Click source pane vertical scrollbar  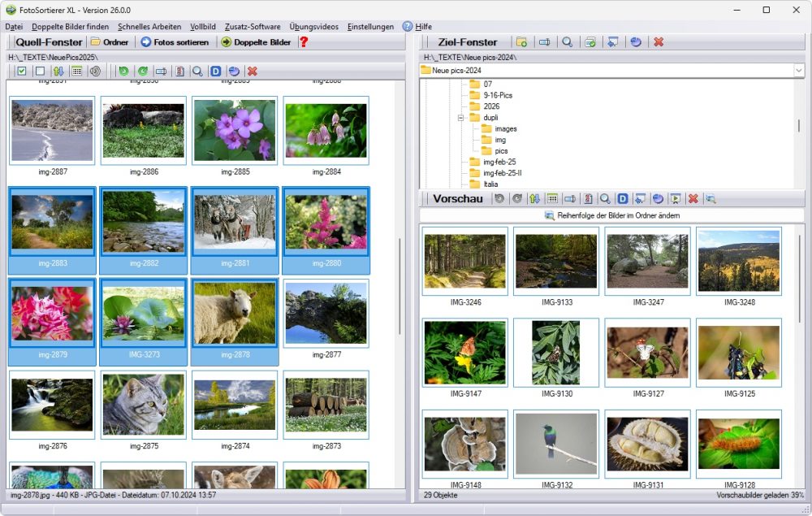[x=400, y=285]
